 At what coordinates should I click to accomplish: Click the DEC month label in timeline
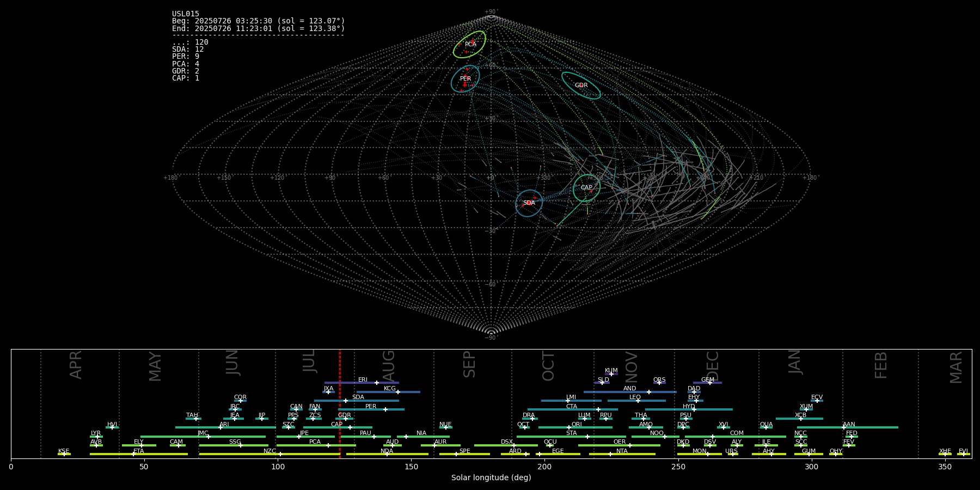712,366
